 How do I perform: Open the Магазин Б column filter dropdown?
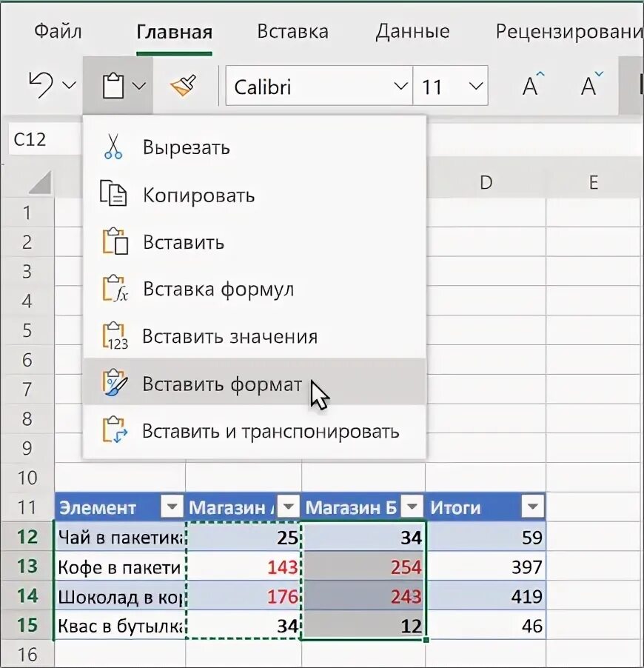pos(412,507)
